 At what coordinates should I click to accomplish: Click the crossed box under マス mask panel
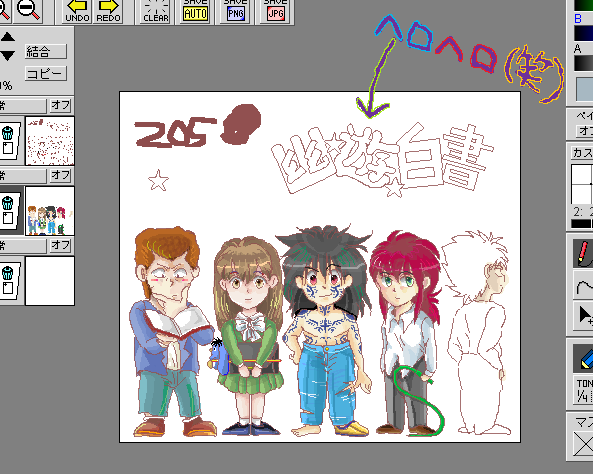click(x=583, y=444)
